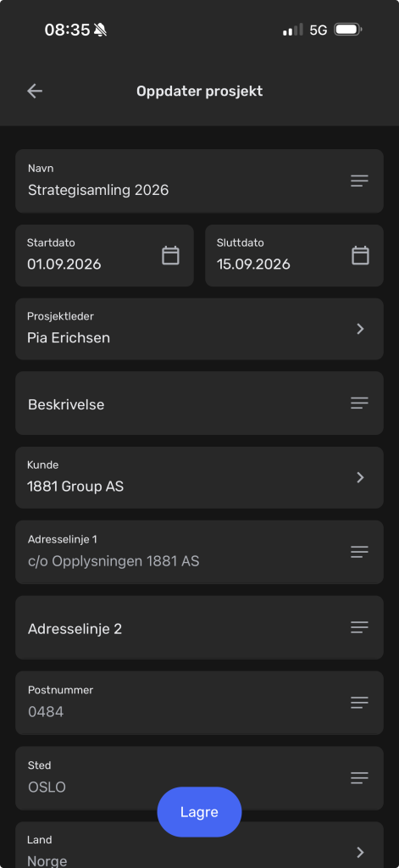Select the end date 15.09.2026

point(253,264)
